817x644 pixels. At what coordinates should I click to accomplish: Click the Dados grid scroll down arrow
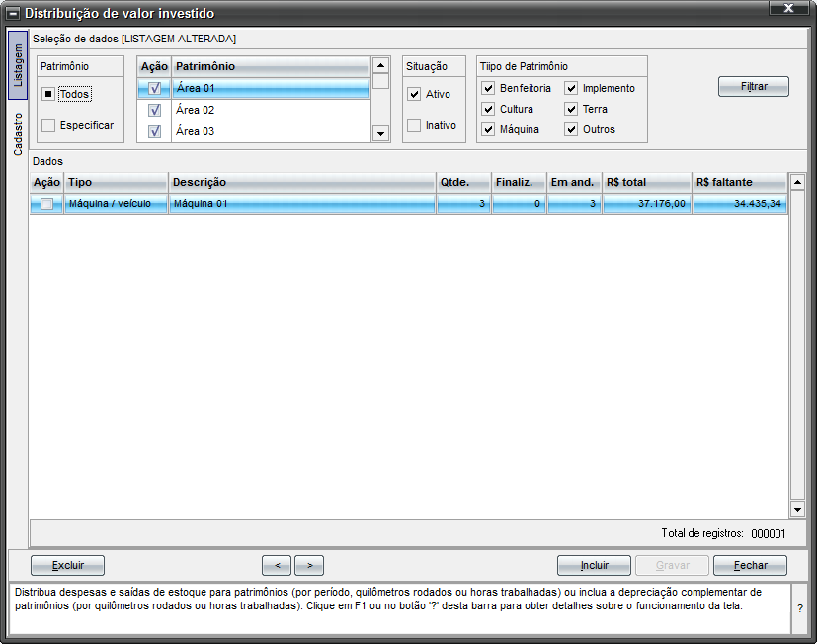click(x=797, y=509)
